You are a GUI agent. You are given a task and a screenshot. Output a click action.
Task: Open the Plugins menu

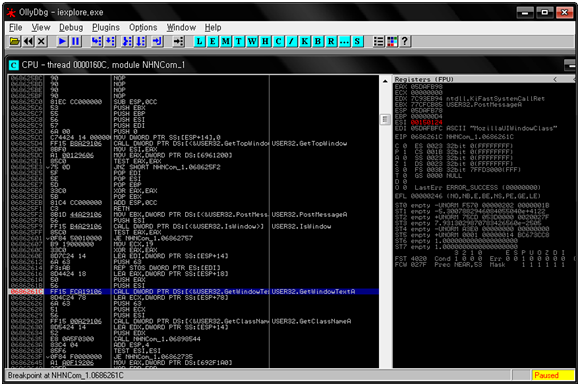tap(106, 28)
